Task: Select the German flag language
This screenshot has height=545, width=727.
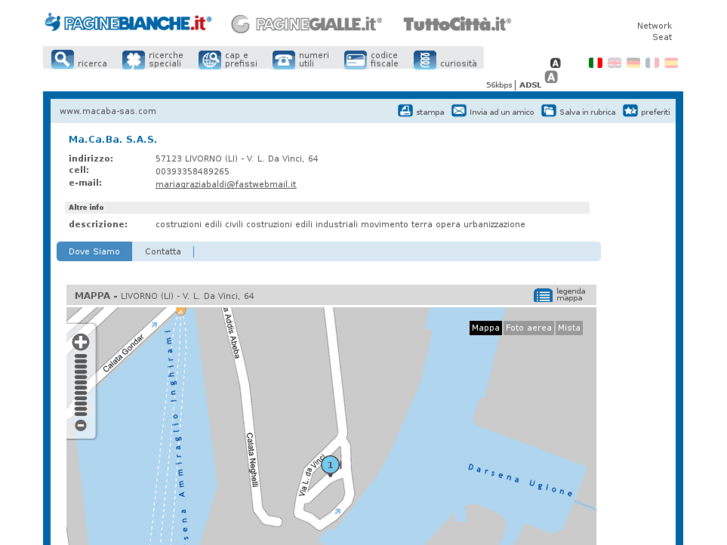Action: 633,63
